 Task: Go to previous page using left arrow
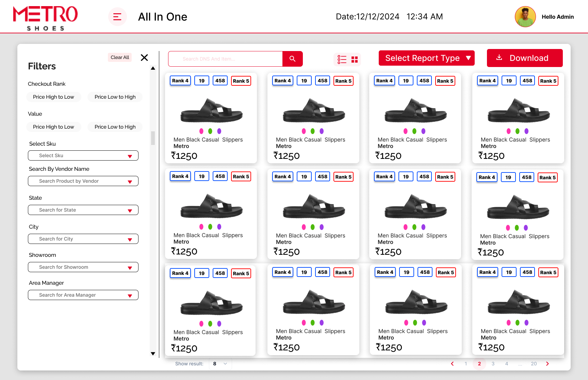[452, 364]
